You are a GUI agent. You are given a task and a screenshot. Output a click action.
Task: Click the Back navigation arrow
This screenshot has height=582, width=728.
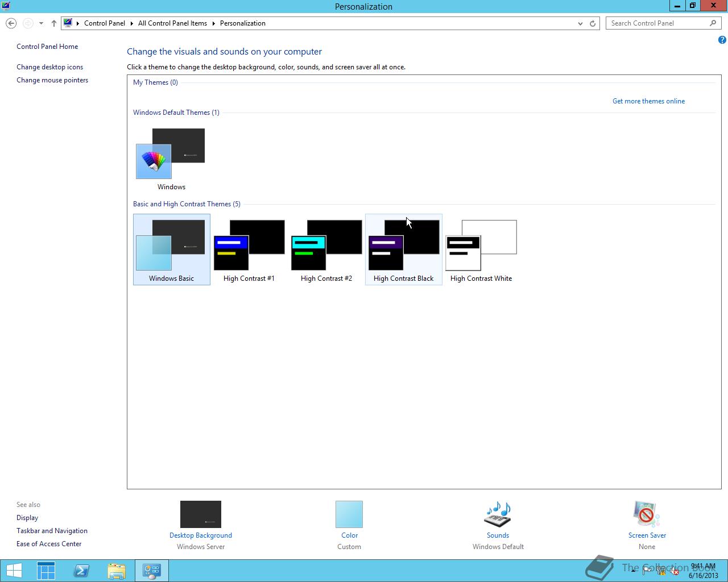coord(11,23)
